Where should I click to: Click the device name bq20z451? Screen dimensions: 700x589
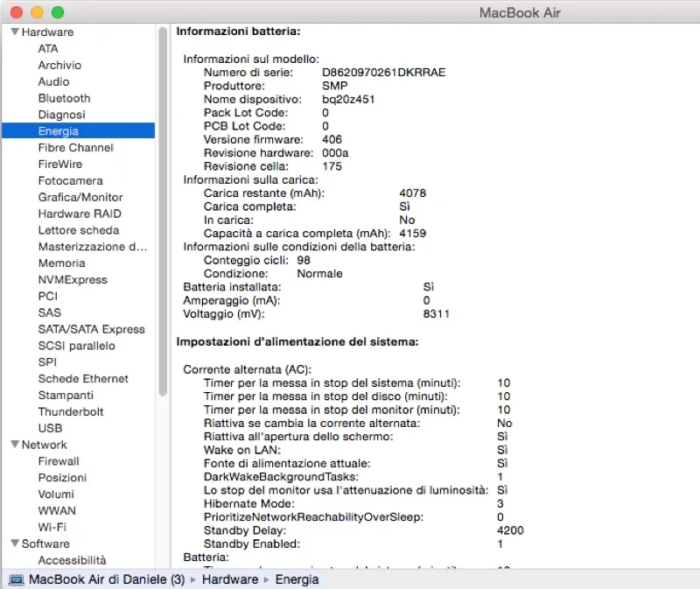pos(348,99)
